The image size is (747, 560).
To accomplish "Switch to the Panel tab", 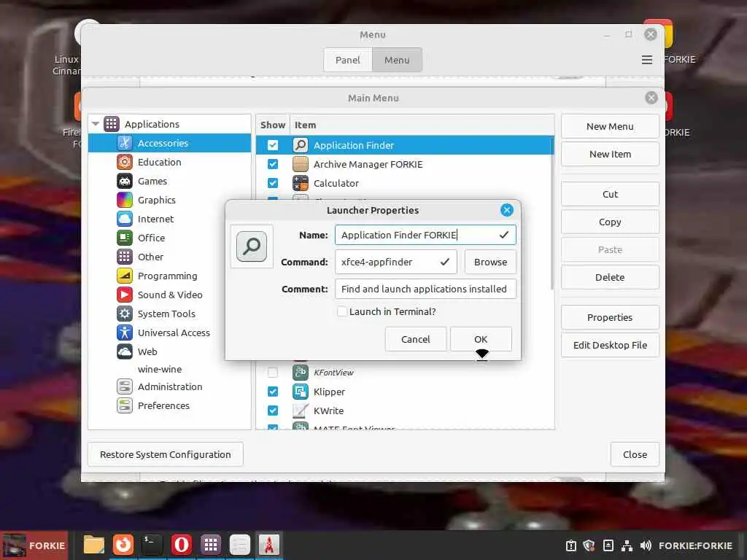I will (348, 60).
